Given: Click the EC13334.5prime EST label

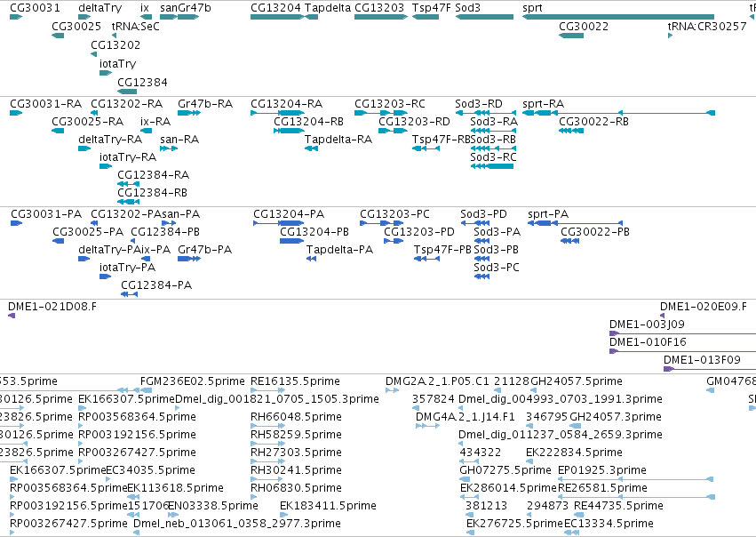Looking at the screenshot, I should pos(609,524).
